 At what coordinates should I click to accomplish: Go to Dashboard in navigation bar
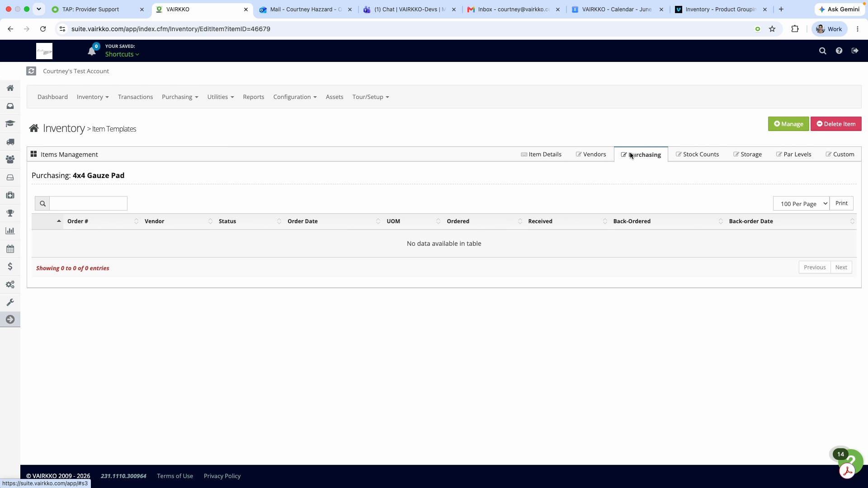pos(52,97)
